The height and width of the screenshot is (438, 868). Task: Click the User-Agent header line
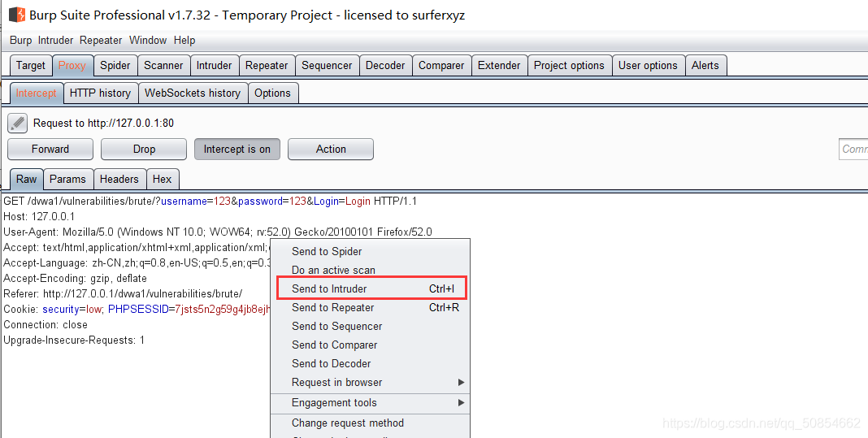coord(218,232)
